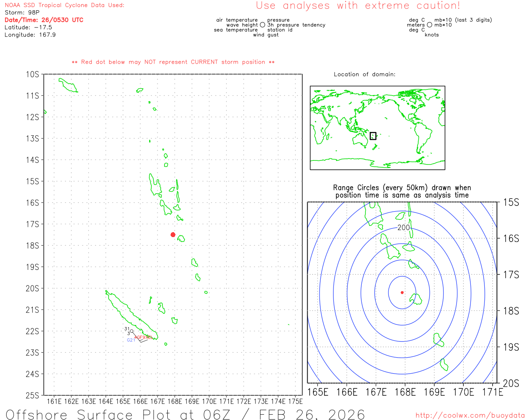Click the '3h pressure tendency' legend label

click(297, 25)
